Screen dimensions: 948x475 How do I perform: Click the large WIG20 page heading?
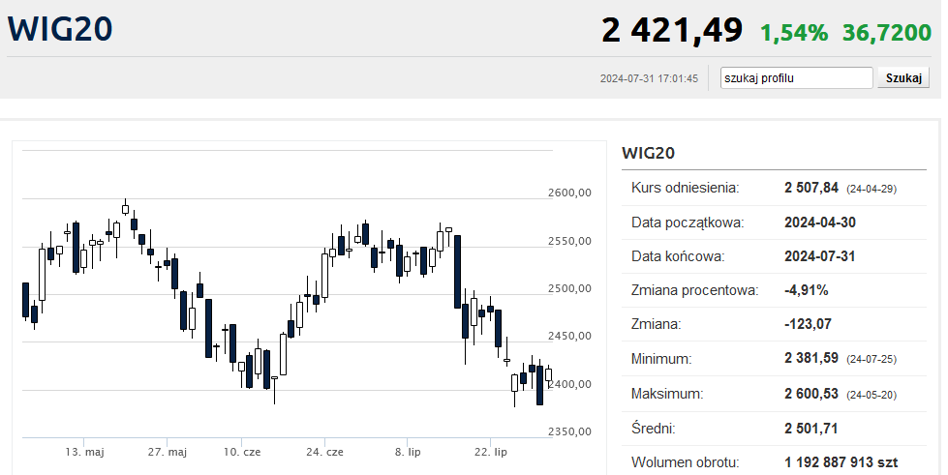[60, 28]
